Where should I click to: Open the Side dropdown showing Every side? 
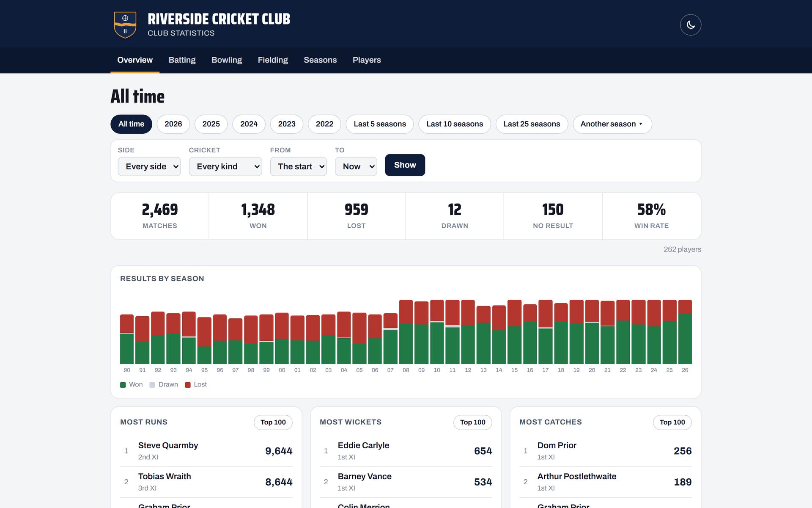[x=149, y=166]
